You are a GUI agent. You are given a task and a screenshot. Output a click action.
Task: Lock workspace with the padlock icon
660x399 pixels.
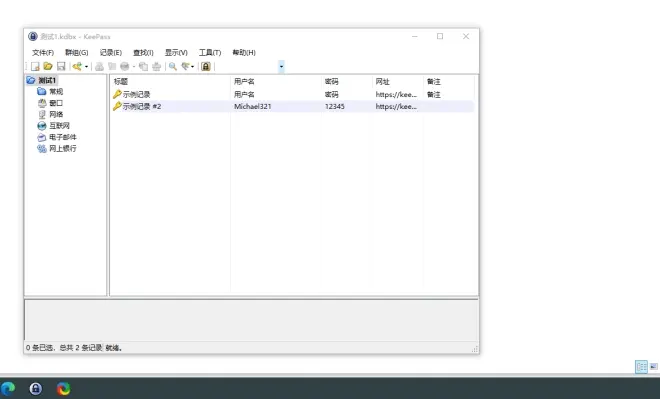(x=205, y=66)
